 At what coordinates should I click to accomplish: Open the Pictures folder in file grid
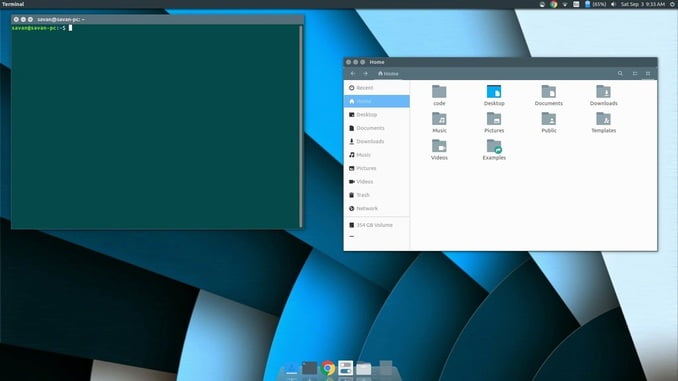tap(494, 122)
